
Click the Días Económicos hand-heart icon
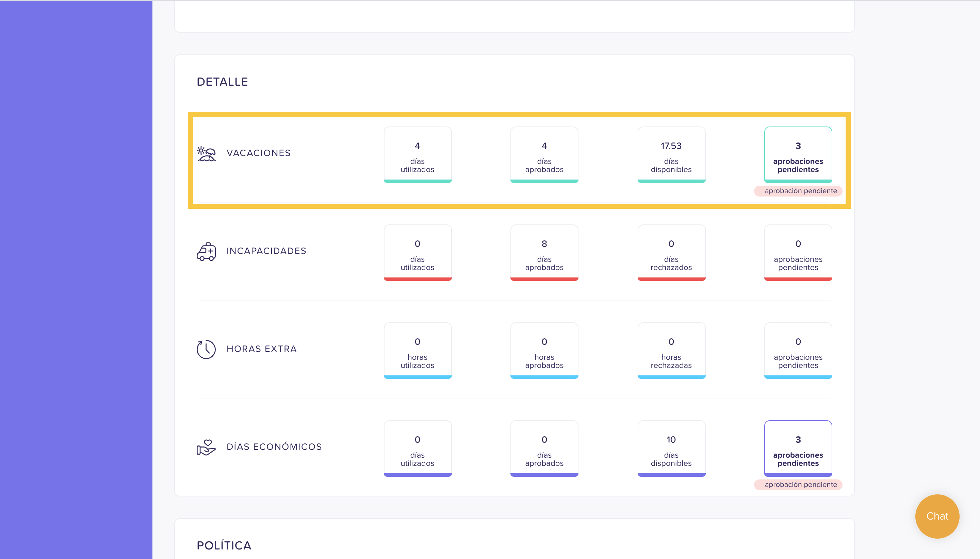tap(206, 447)
